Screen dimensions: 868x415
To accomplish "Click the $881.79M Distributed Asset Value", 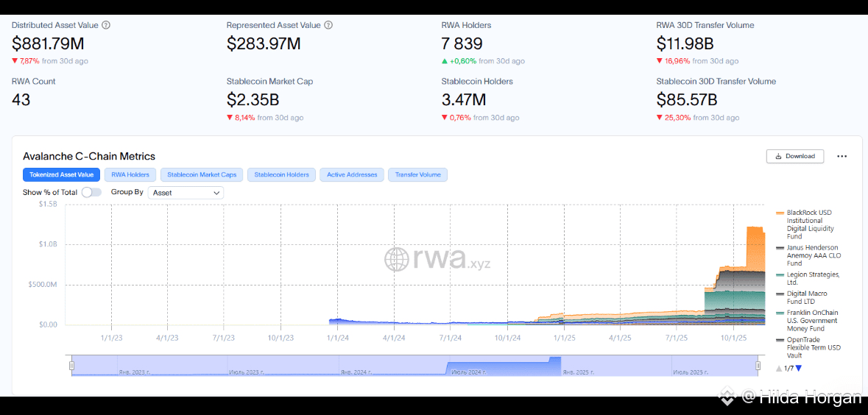I will [48, 43].
